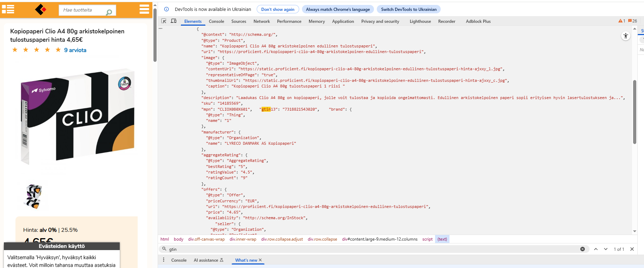
Task: Open the Network tab
Action: pyautogui.click(x=262, y=21)
